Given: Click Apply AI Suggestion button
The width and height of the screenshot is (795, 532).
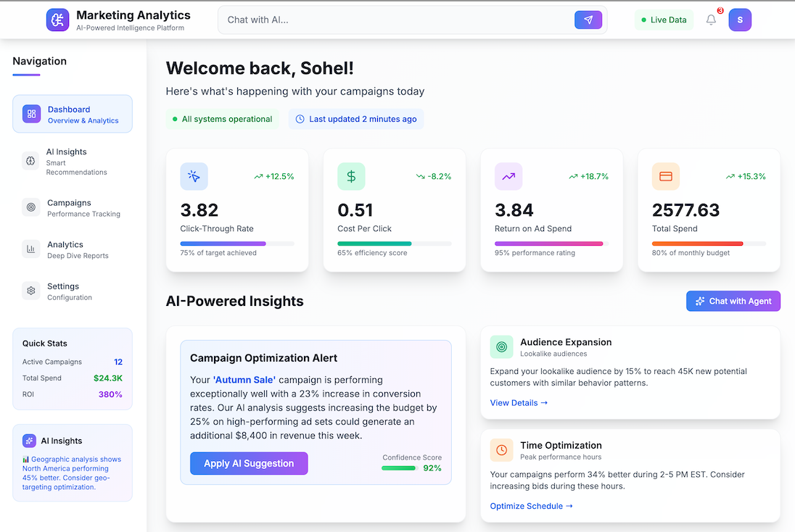Looking at the screenshot, I should pos(249,463).
